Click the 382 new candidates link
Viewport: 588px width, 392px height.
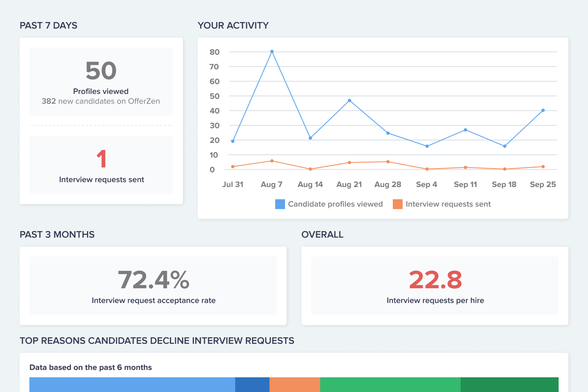[x=101, y=101]
